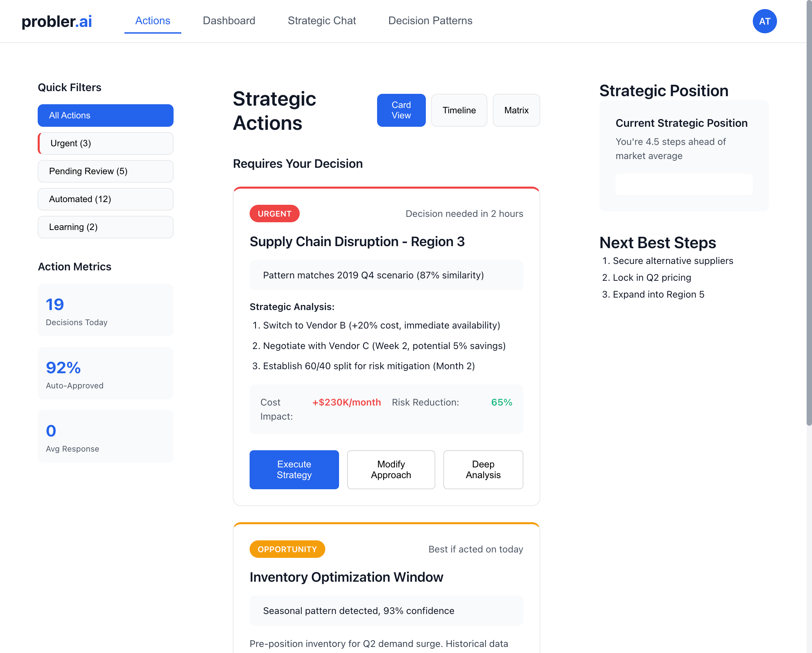Show Pending Review actions

(x=106, y=171)
